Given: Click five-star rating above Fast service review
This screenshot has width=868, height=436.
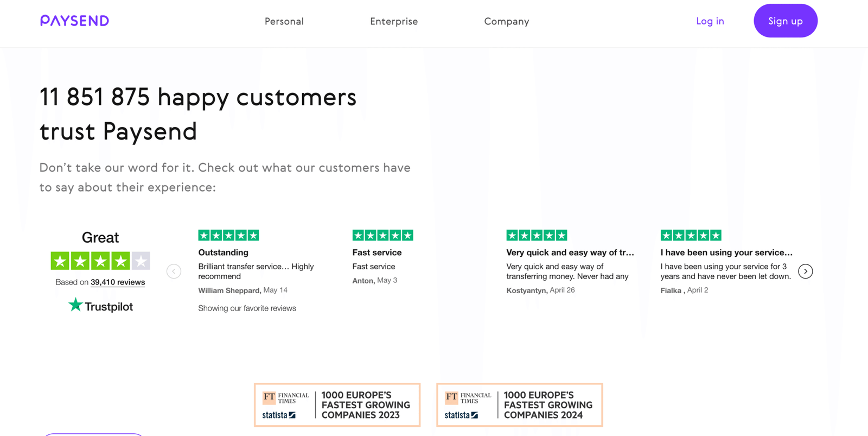Looking at the screenshot, I should (x=382, y=235).
